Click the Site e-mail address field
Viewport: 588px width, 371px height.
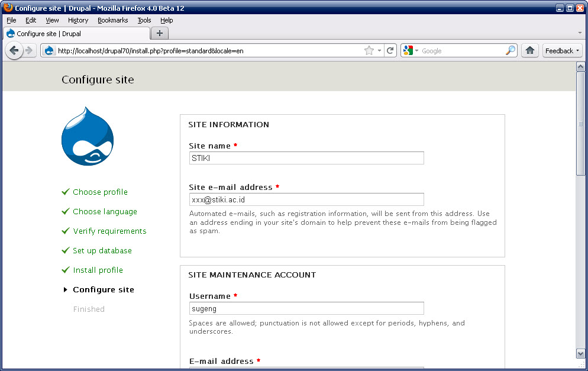(x=306, y=199)
